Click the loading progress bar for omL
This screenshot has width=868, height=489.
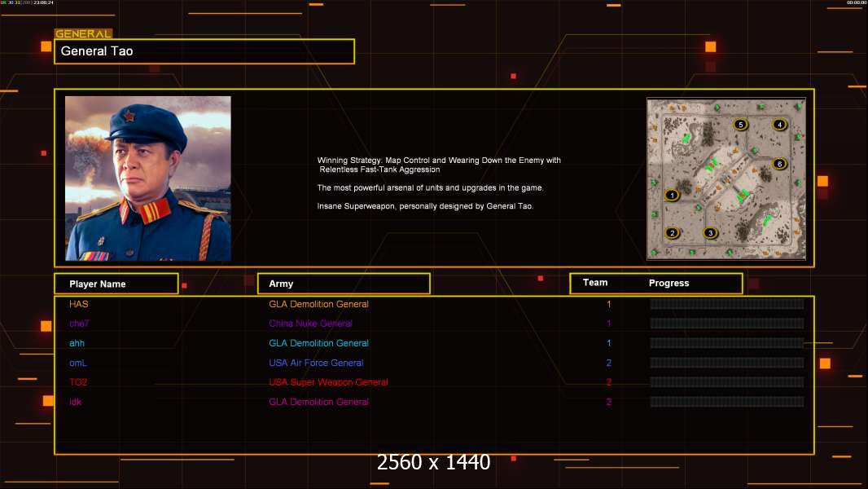(x=727, y=363)
